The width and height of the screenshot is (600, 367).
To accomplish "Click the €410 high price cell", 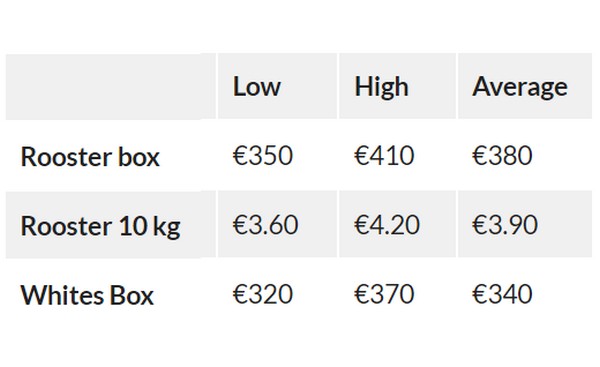I will click(x=384, y=155).
